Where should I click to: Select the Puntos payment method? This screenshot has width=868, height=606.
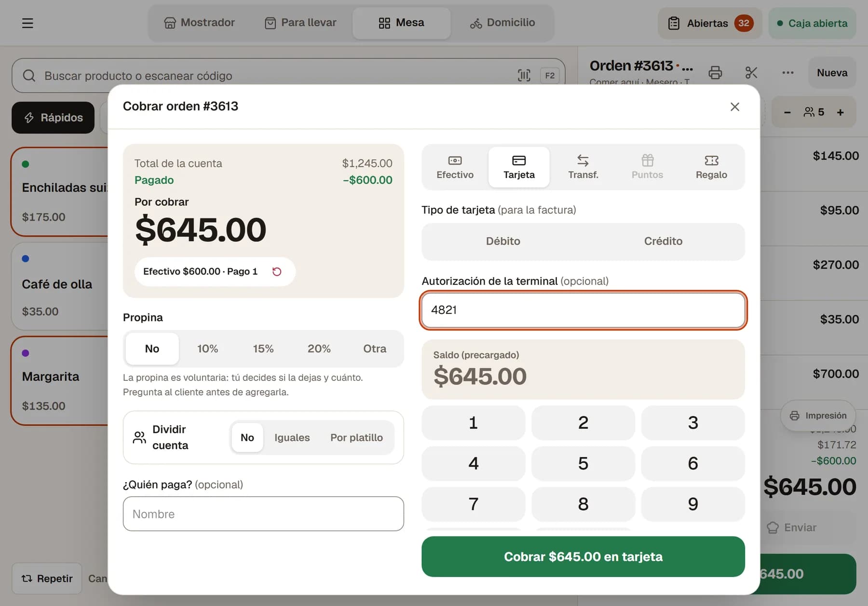[x=647, y=167]
